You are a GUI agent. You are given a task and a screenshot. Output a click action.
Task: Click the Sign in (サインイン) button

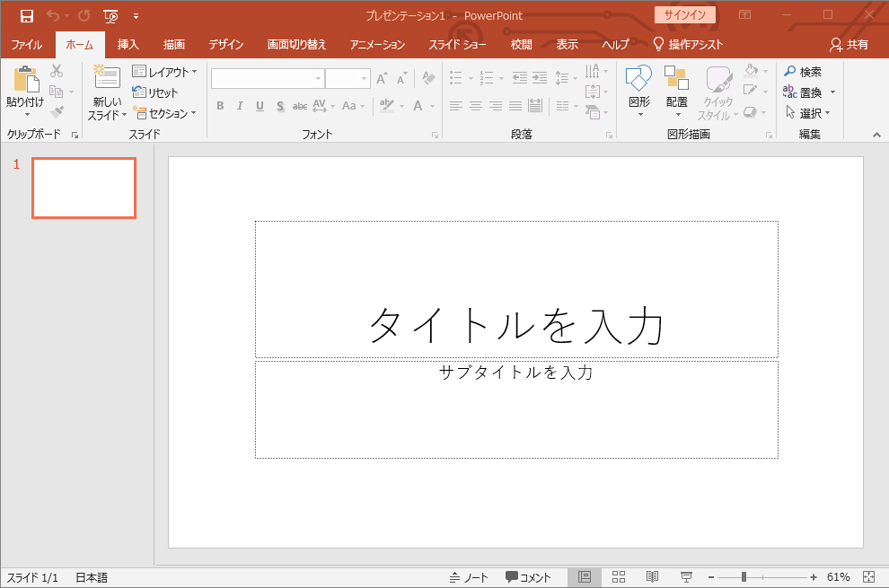click(x=684, y=15)
